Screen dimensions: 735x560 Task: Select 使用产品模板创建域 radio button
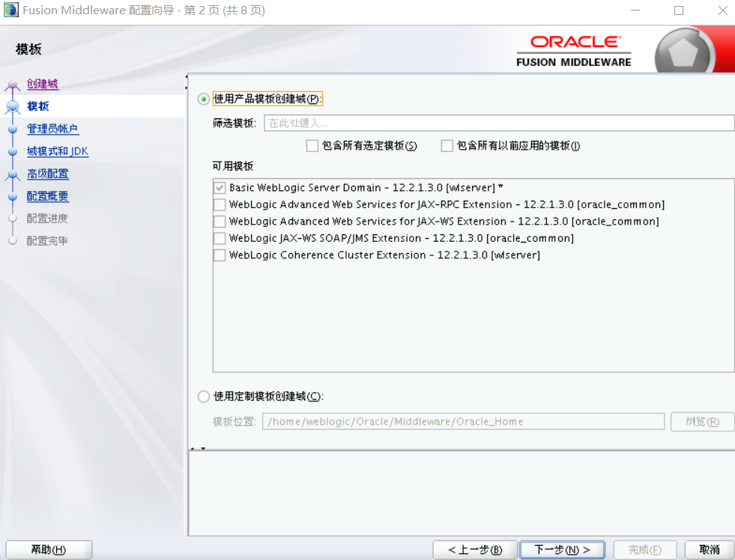pyautogui.click(x=204, y=100)
